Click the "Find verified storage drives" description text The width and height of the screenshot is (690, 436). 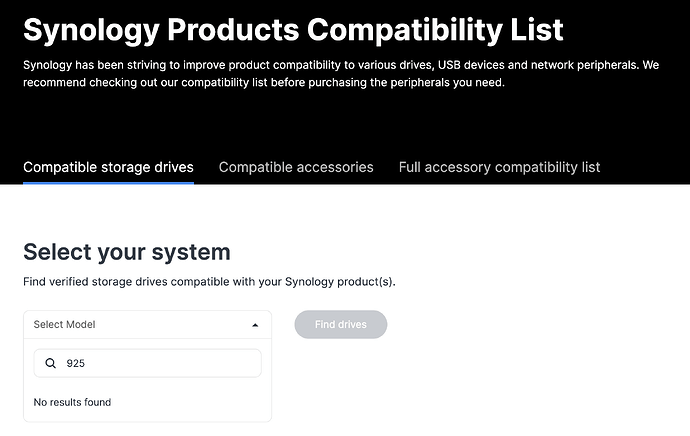[x=209, y=282]
